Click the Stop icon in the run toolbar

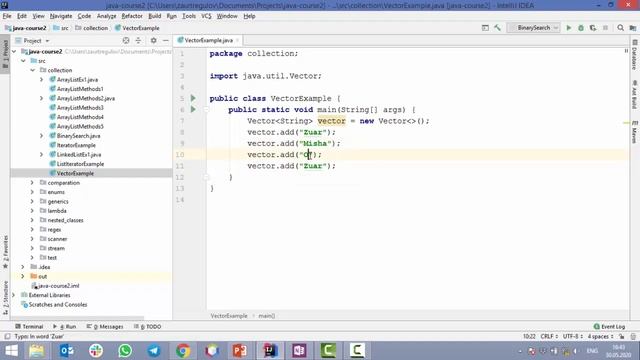605,28
